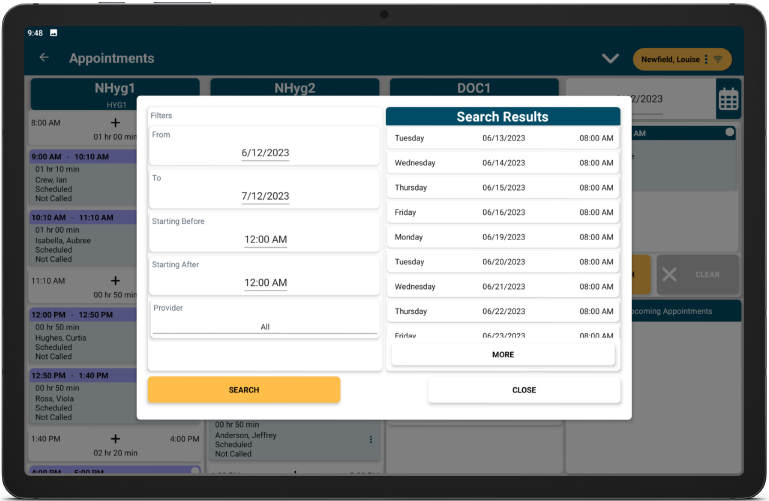
Task: Click the three-dot menu beside Newfield, Louise
Action: (706, 59)
